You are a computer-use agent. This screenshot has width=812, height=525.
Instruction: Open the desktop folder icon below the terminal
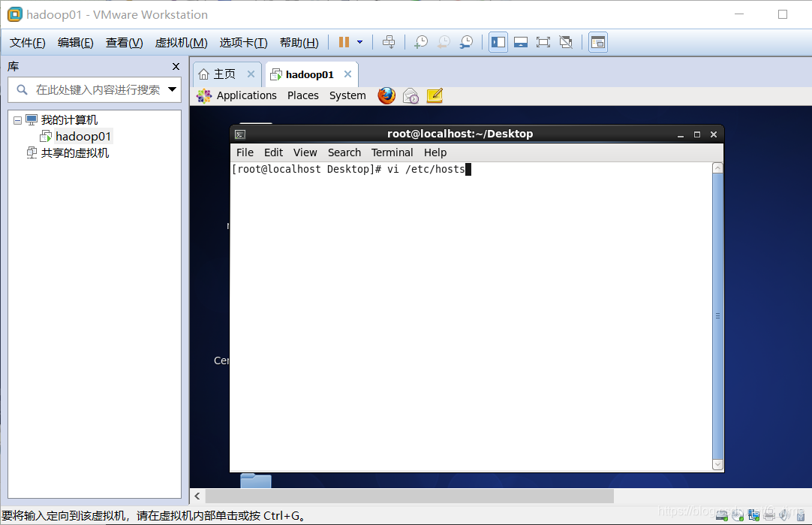[x=256, y=481]
